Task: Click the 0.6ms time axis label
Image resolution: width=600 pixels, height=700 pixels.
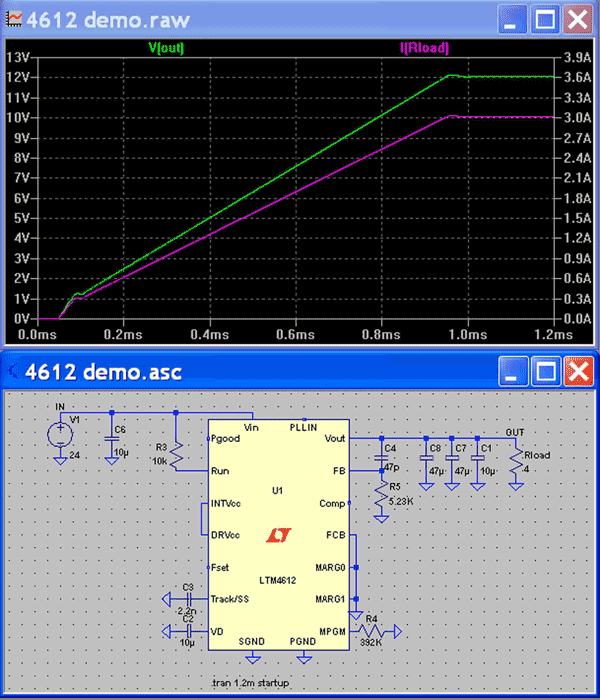Action: pyautogui.click(x=295, y=334)
